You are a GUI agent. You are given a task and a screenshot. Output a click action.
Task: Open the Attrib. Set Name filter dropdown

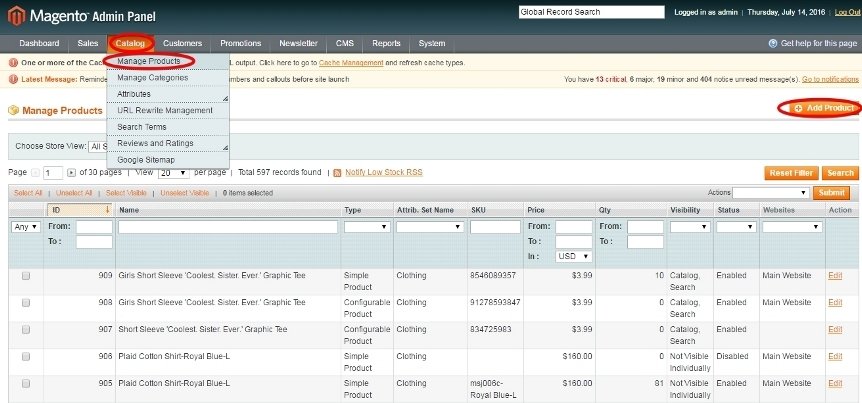430,227
